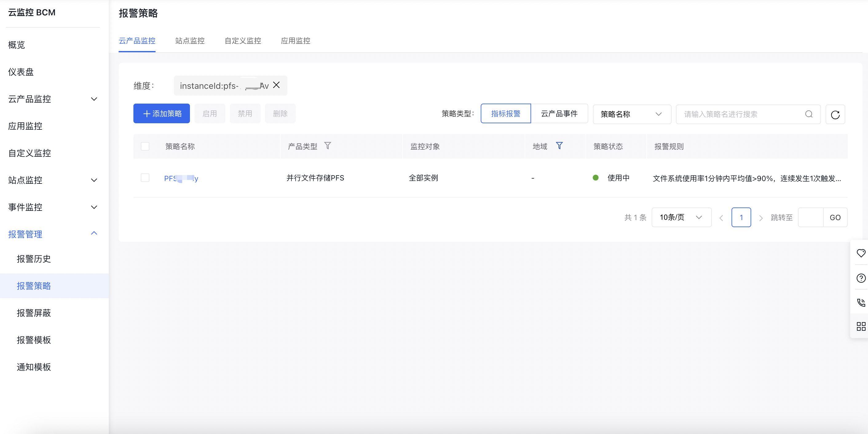Go to the previous page arrow
Screen dimensions: 868x434
point(721,218)
